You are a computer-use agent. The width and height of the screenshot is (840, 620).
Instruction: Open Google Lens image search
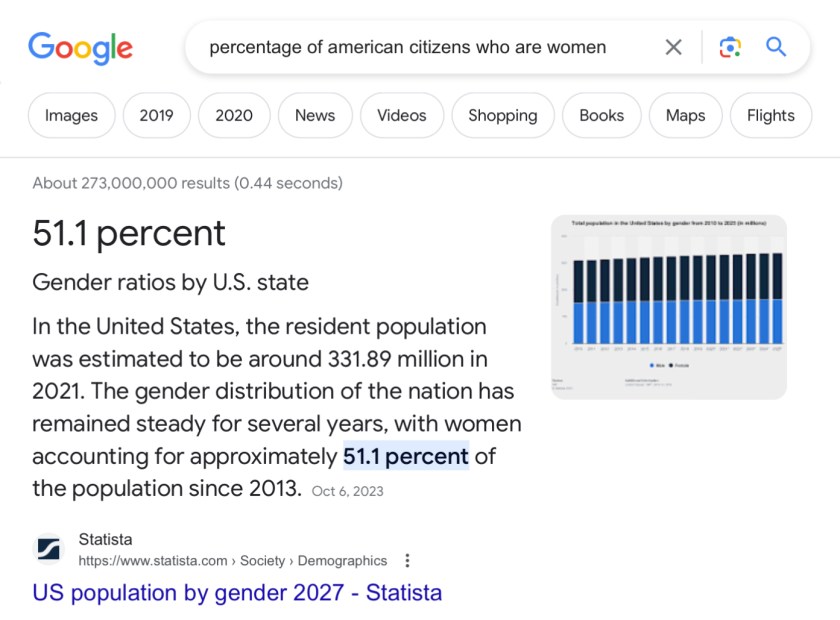point(730,47)
